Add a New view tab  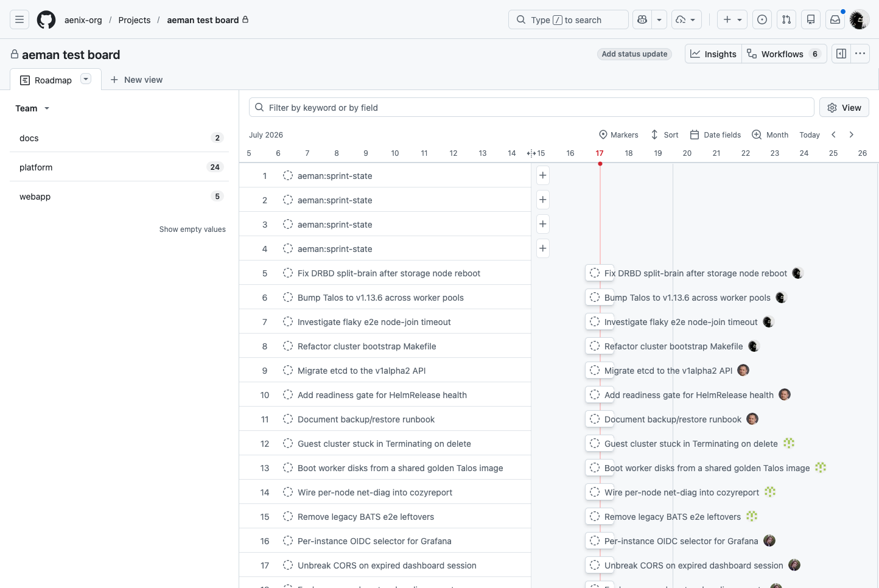136,80
